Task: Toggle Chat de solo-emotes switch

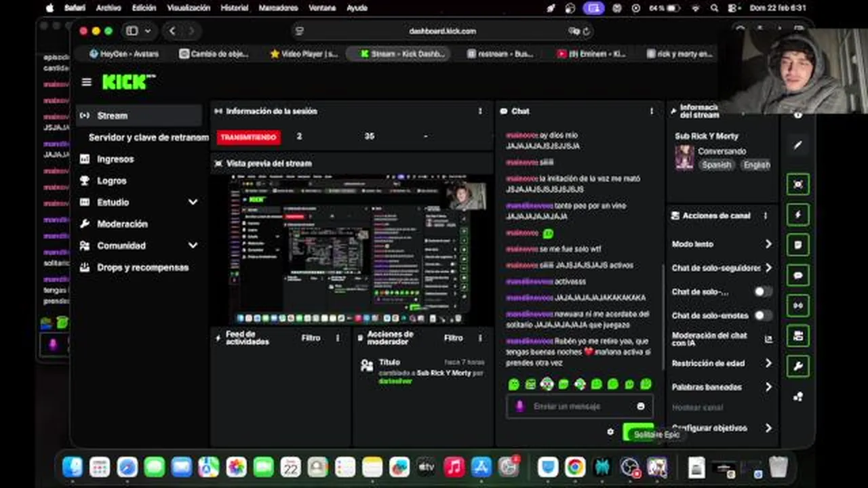Action: (763, 315)
